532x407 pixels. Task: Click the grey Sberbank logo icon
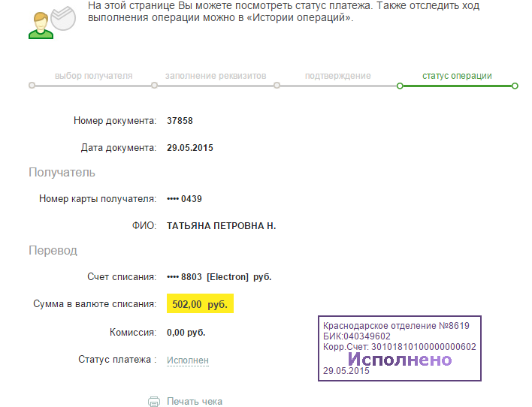click(x=63, y=19)
